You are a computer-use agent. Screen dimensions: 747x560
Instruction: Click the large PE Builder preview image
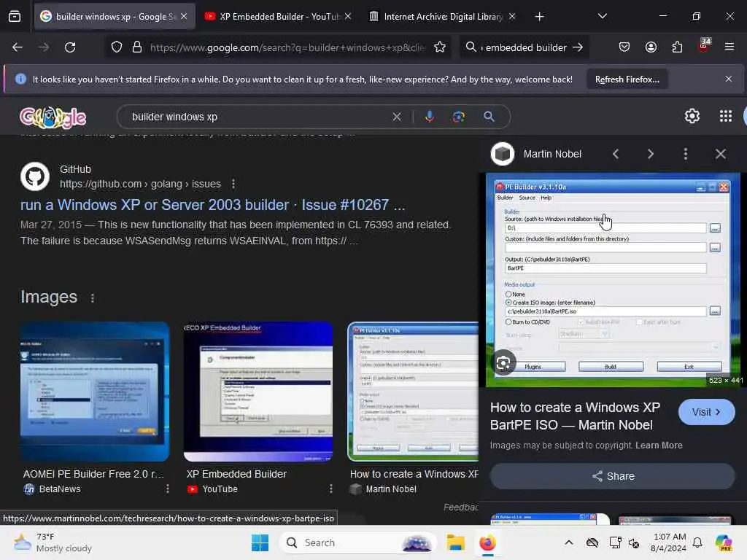click(613, 280)
